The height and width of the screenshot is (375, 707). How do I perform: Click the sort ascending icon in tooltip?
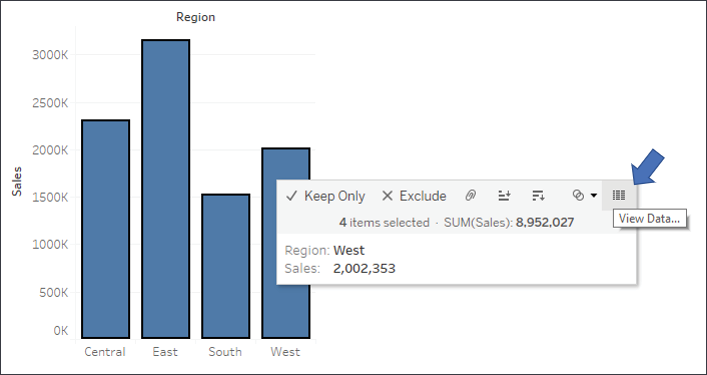point(504,196)
